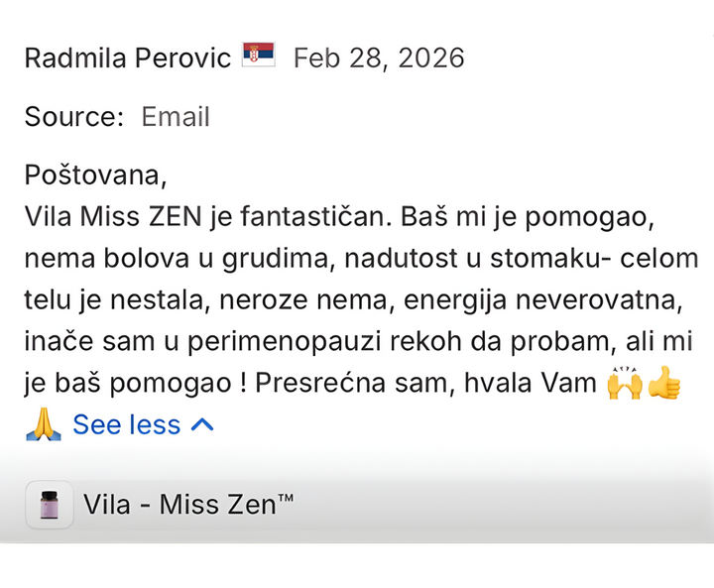Screen dimensions: 714x588
Task: Click the phrase hvala Vam
Action: click(531, 383)
